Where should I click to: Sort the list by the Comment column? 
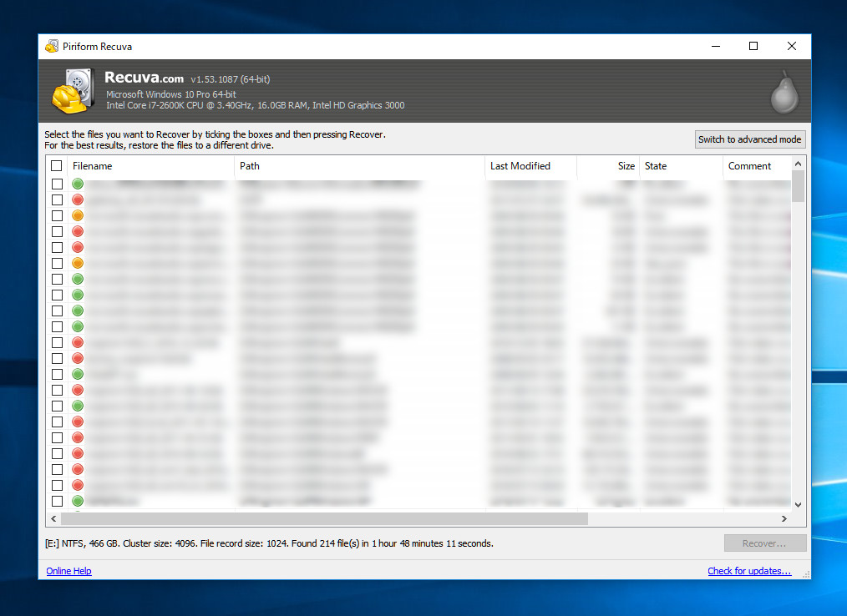[x=758, y=166]
